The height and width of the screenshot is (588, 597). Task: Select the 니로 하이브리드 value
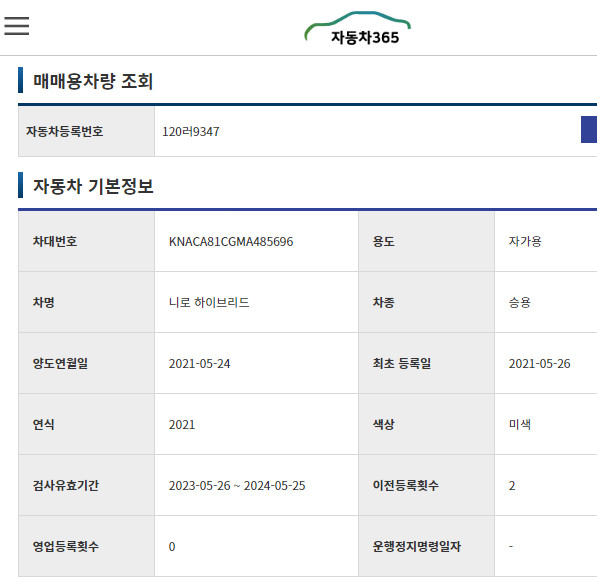[209, 302]
